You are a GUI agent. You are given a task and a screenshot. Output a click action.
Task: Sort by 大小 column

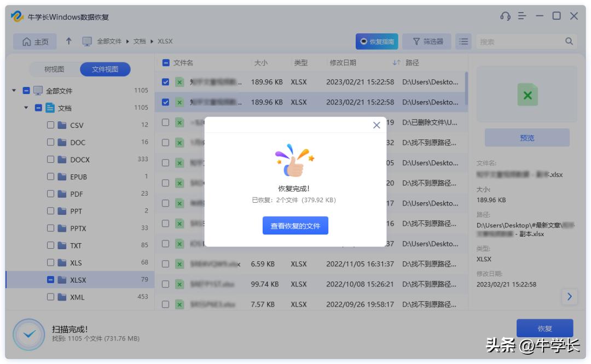click(261, 62)
